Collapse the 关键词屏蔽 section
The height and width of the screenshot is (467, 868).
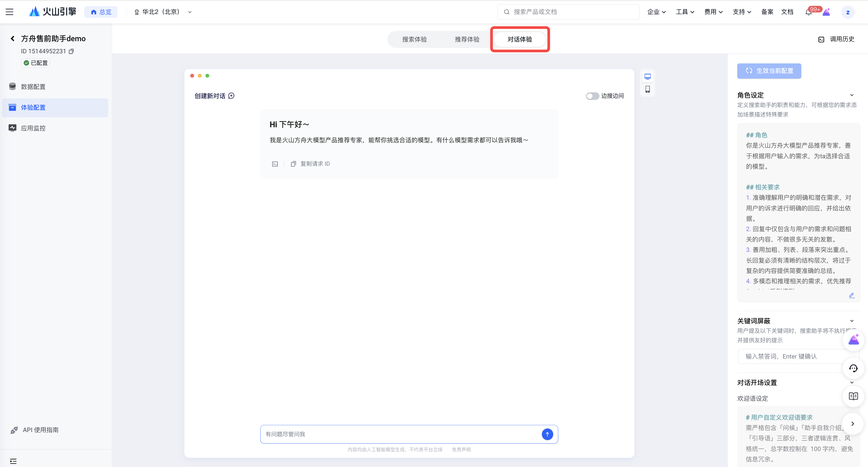click(x=851, y=321)
